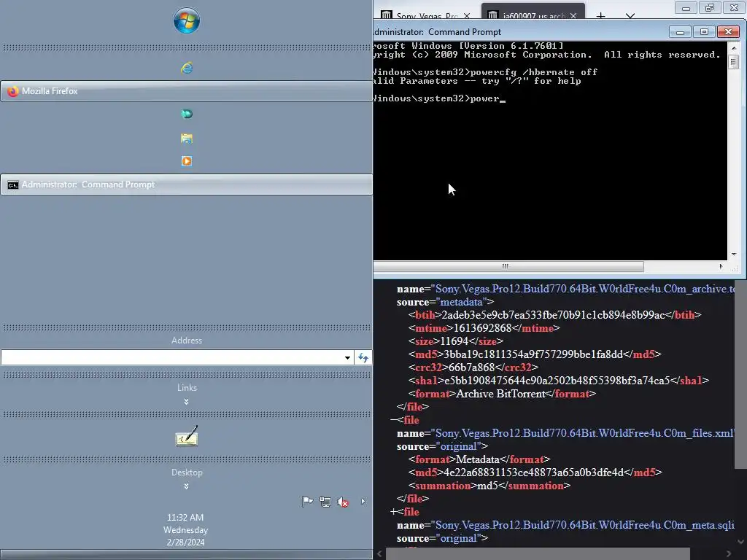Click the summation value md5
The image size is (747, 560).
click(487, 486)
